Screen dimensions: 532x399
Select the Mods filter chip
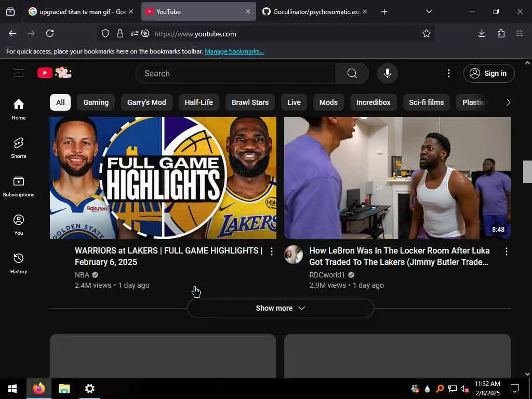[x=328, y=102]
